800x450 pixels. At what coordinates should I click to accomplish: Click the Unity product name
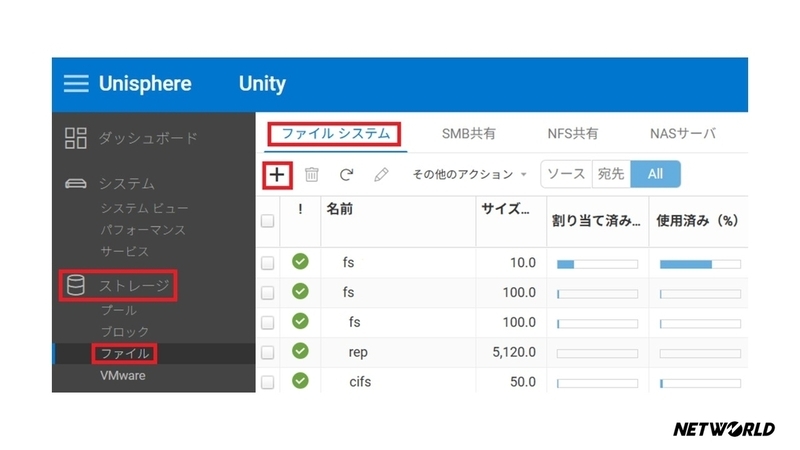(262, 84)
